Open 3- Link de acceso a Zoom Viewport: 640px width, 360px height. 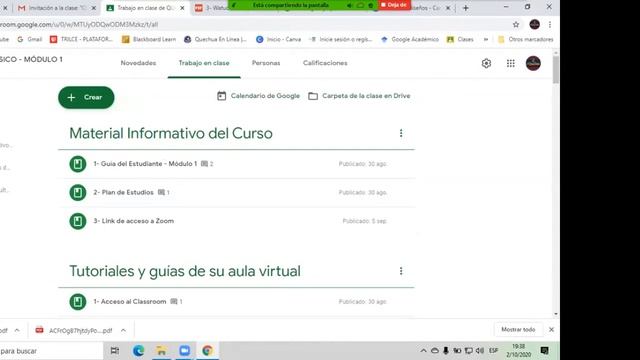pos(133,221)
